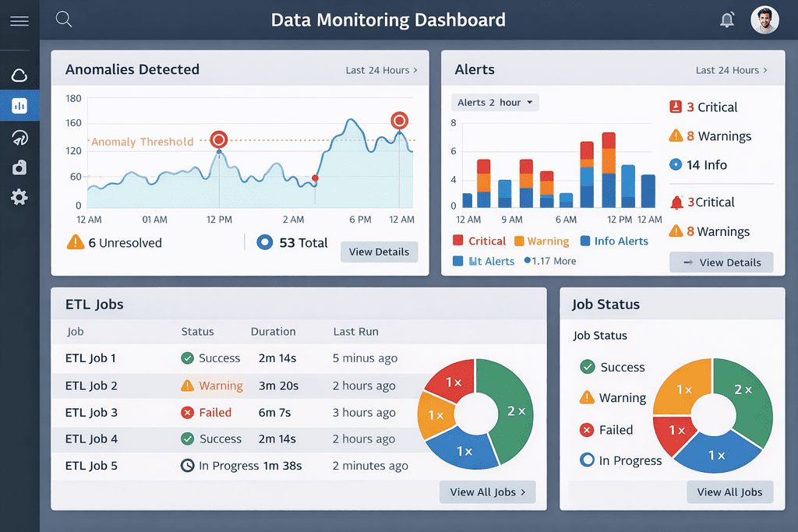Viewport: 798px width, 532px height.
Task: Click the camera-like sidebar icon
Action: tap(19, 167)
